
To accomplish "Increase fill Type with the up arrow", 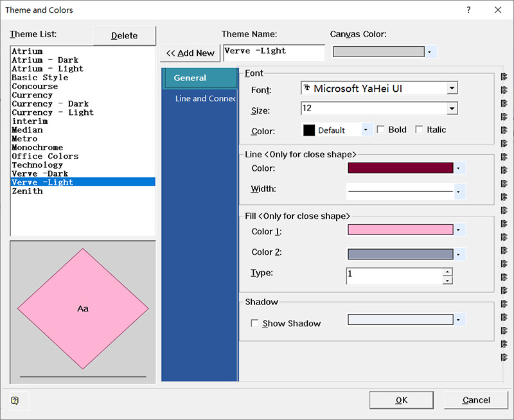I will [447, 272].
